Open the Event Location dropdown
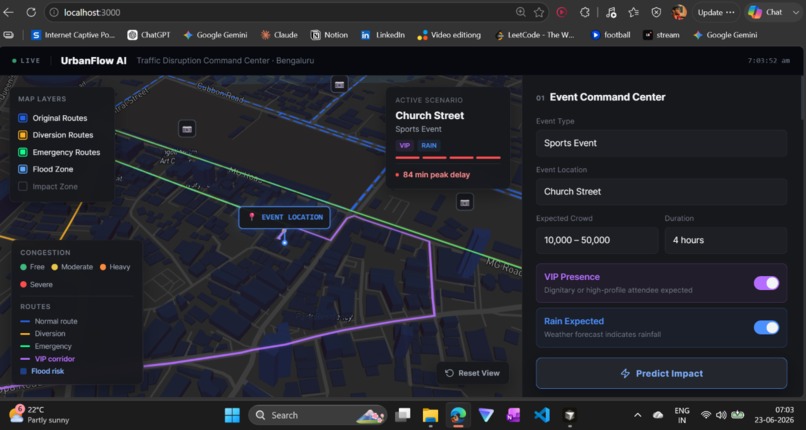Image resolution: width=806 pixels, height=430 pixels. [x=661, y=192]
